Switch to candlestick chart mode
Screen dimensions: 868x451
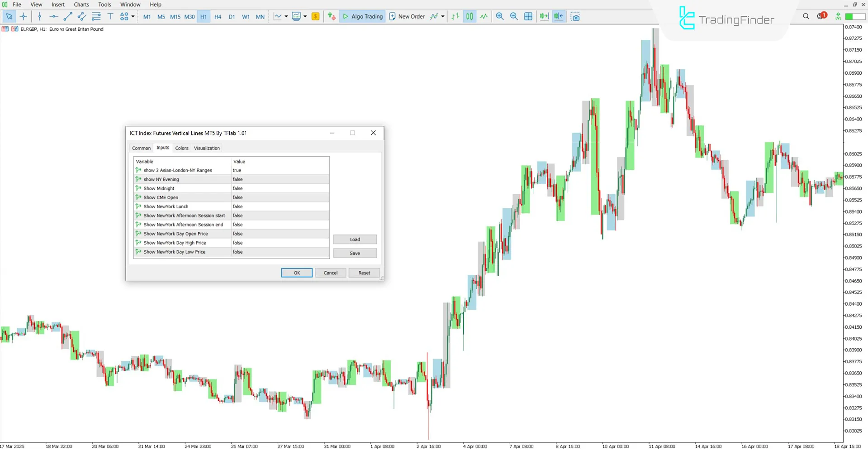coord(469,16)
